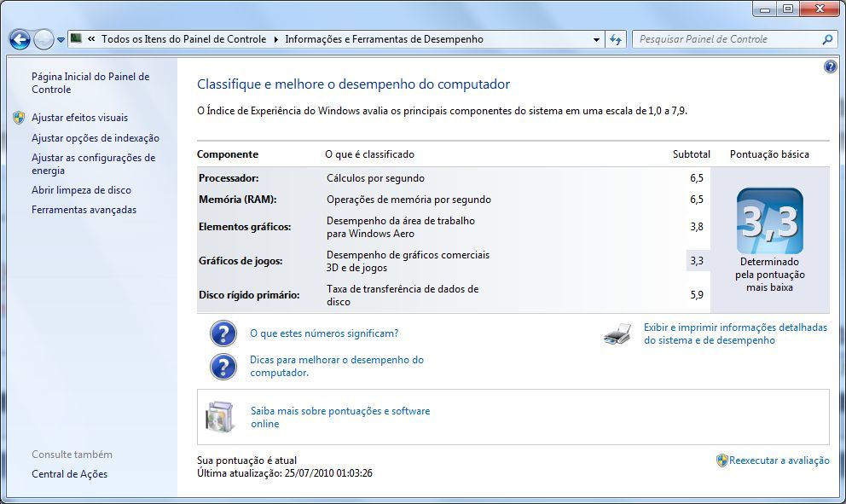Open 'Dicas para melhorar o desempenho do computador' link
Screen dimensions: 846x504
(x=337, y=367)
